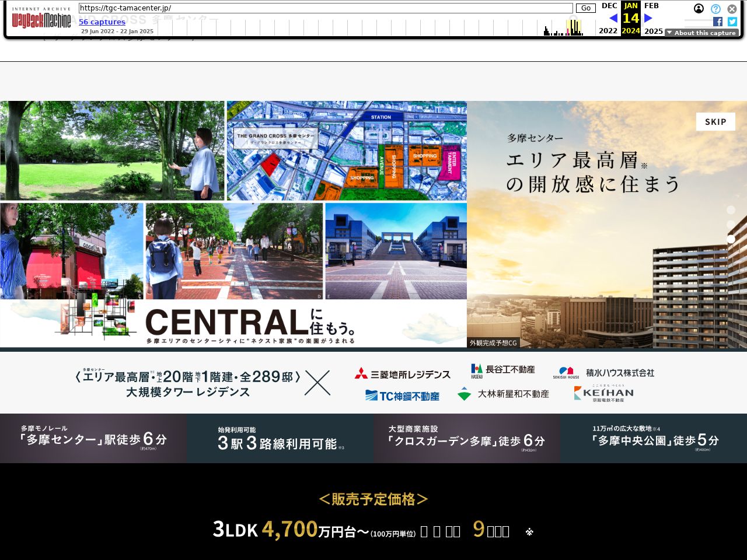Click the CENTRALに住もう headline

point(251,322)
